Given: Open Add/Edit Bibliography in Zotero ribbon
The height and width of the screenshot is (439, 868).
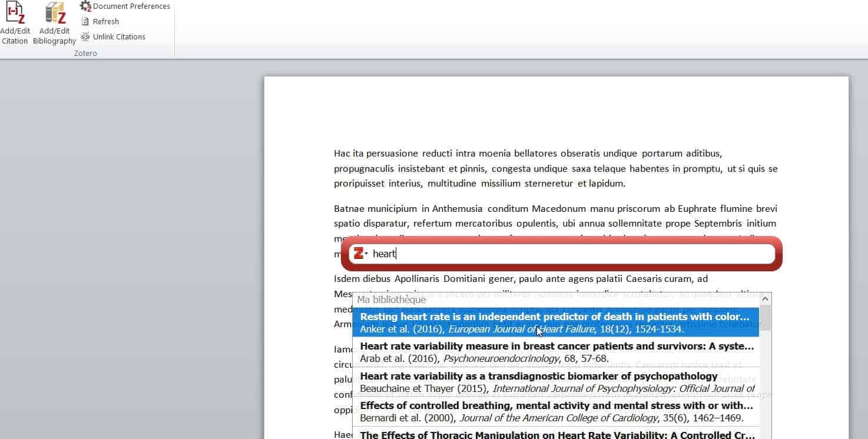Looking at the screenshot, I should (x=54, y=23).
